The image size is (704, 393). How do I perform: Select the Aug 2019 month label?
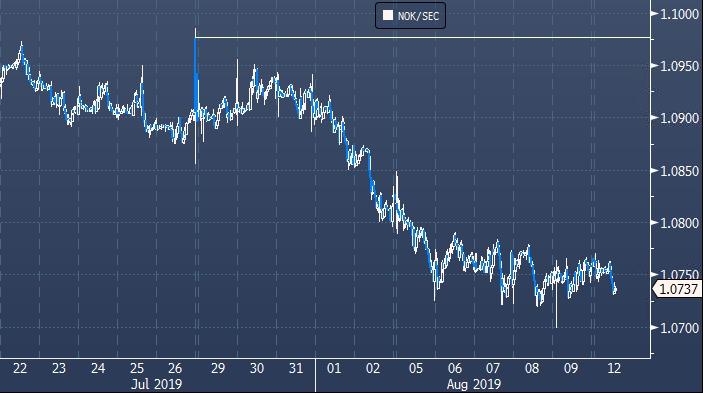pos(474,384)
